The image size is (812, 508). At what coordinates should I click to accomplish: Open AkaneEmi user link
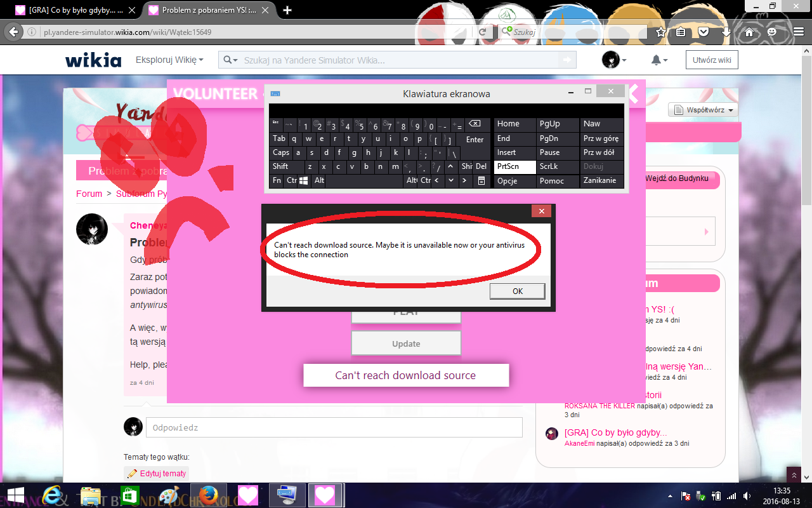point(580,443)
